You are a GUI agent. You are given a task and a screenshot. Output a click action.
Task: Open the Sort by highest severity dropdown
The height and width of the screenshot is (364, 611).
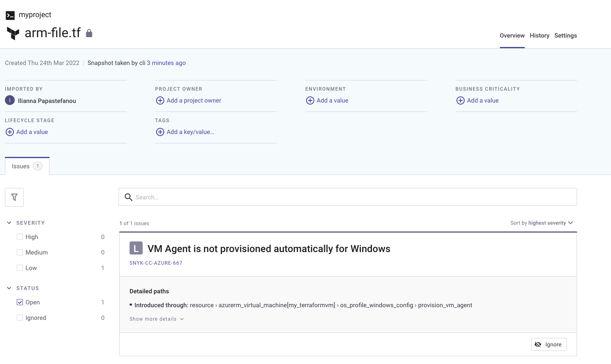click(542, 223)
